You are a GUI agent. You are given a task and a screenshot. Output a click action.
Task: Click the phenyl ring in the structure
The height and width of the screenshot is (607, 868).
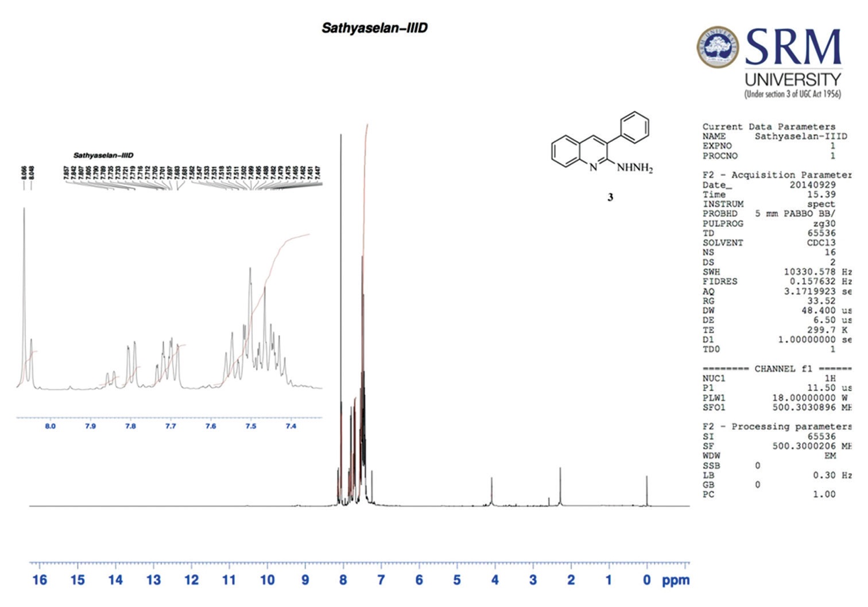[634, 127]
